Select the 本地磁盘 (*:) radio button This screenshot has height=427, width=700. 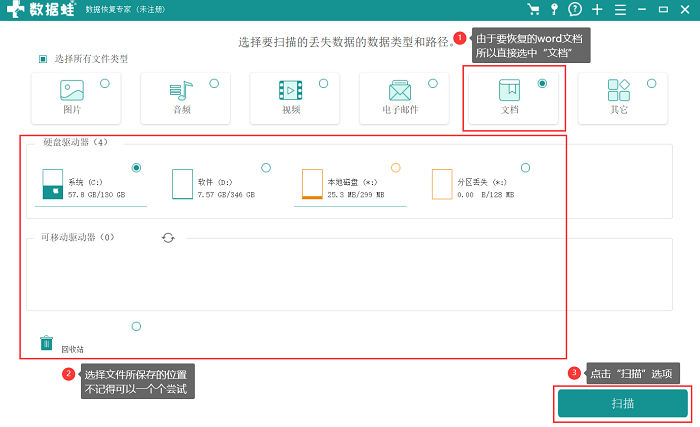[396, 168]
